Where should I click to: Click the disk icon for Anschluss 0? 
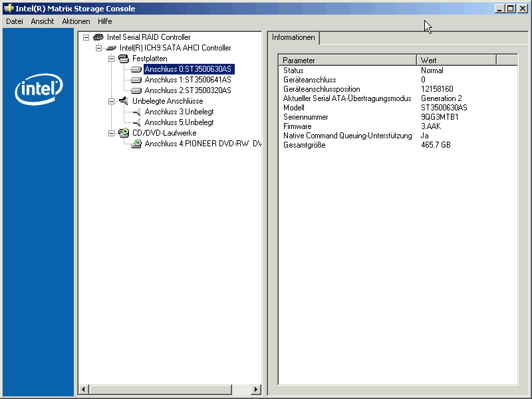coord(136,69)
